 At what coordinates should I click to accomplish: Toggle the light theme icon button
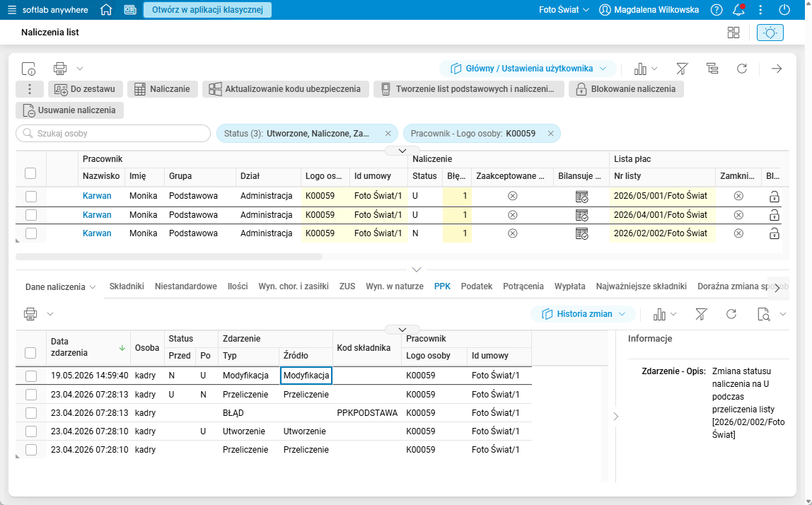pos(770,33)
